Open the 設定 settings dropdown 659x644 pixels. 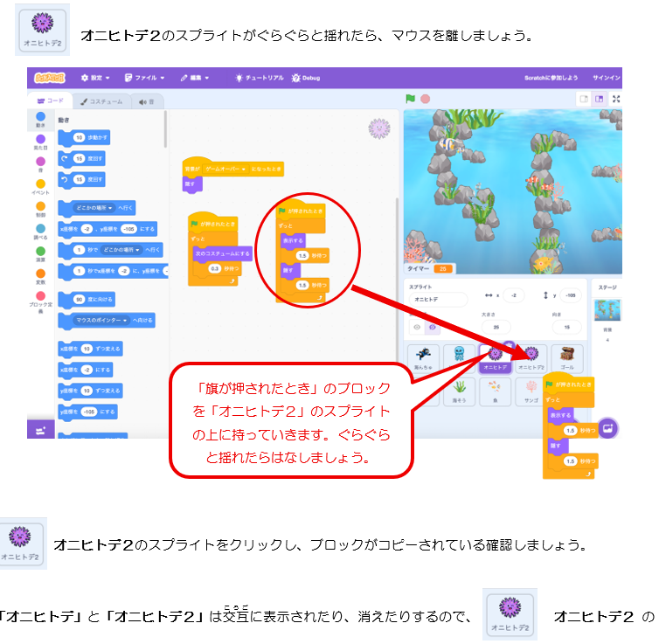[x=97, y=78]
